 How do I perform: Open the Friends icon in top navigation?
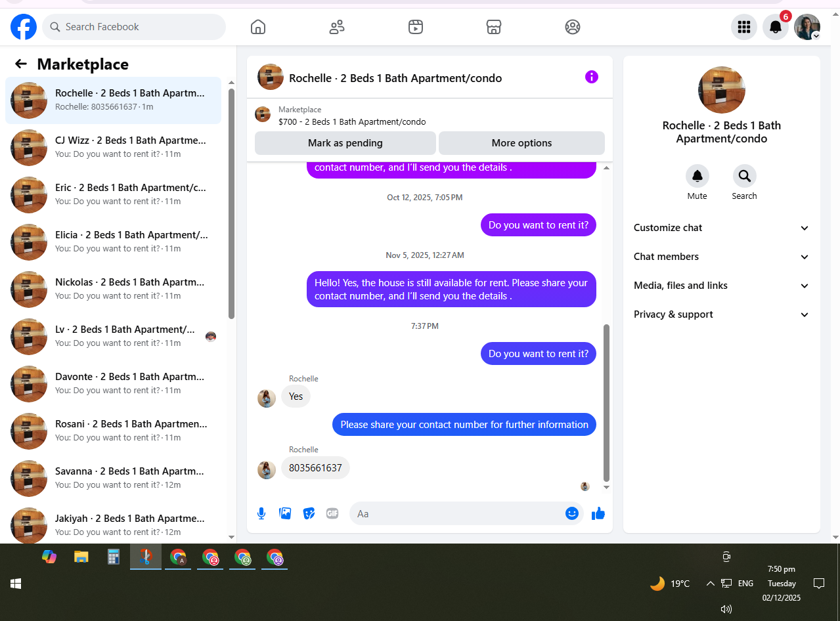coord(337,27)
